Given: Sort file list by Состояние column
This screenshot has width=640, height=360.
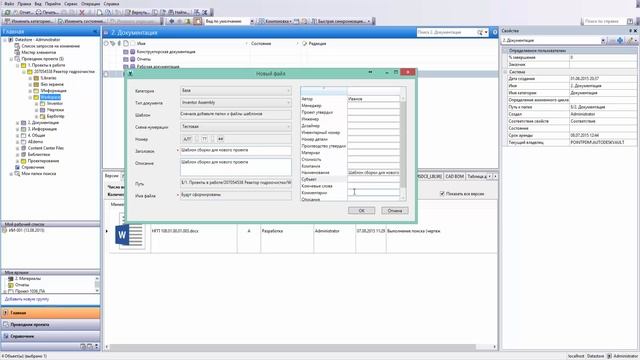Looking at the screenshot, I should 261,43.
